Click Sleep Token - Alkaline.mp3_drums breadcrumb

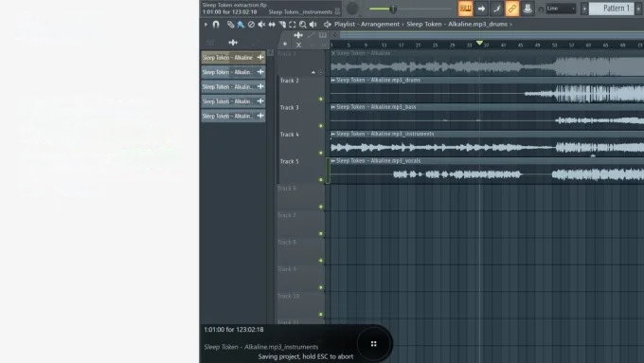(457, 25)
